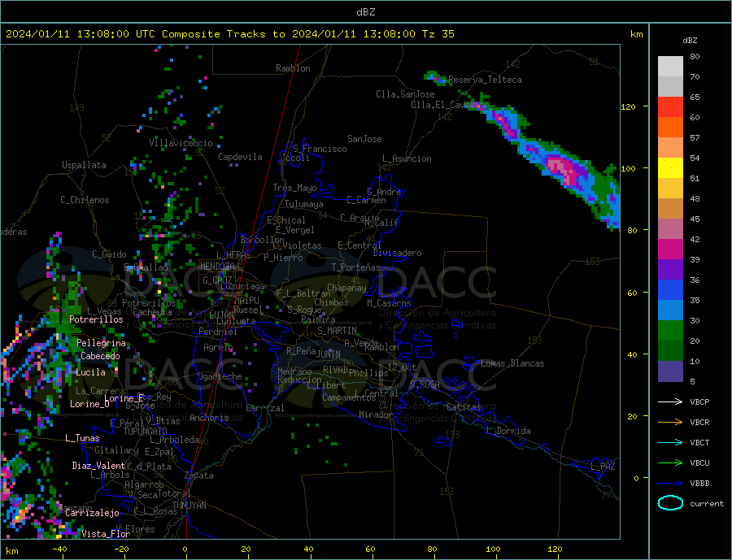Click the Cabecedo label
Image resolution: width=732 pixels, height=560 pixels.
(100, 356)
